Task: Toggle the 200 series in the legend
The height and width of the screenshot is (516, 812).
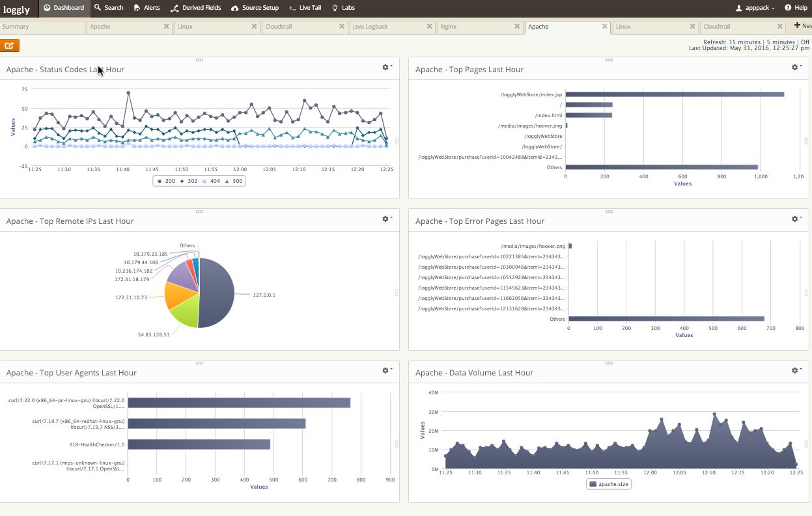Action: [x=167, y=181]
